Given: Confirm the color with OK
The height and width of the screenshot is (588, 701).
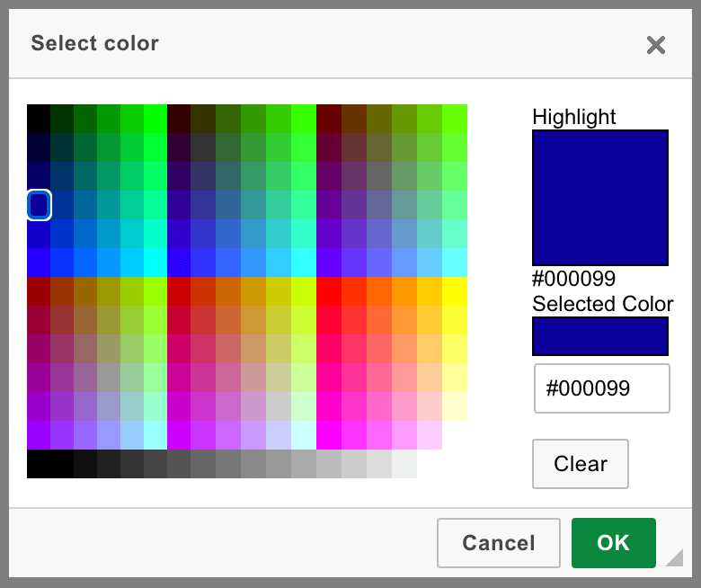Looking at the screenshot, I should (x=613, y=543).
